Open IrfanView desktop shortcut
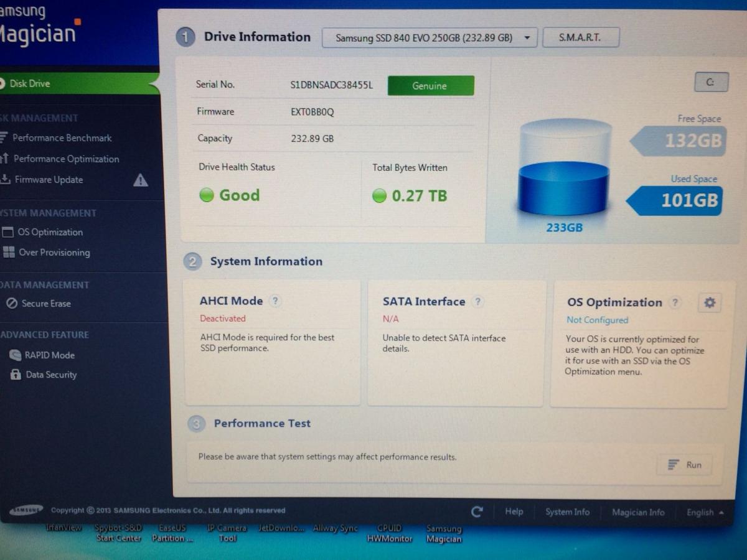 point(63,528)
